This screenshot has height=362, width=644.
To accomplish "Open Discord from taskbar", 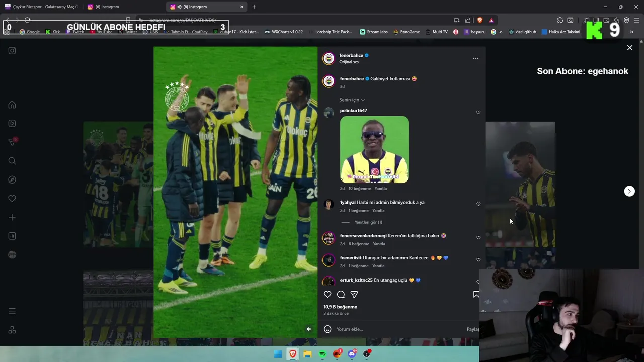I will click(352, 354).
